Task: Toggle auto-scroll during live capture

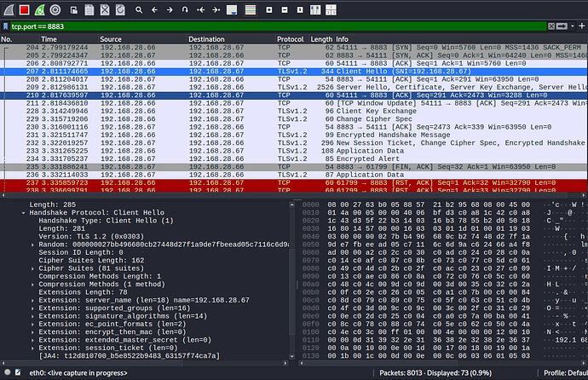Action: 232,10
